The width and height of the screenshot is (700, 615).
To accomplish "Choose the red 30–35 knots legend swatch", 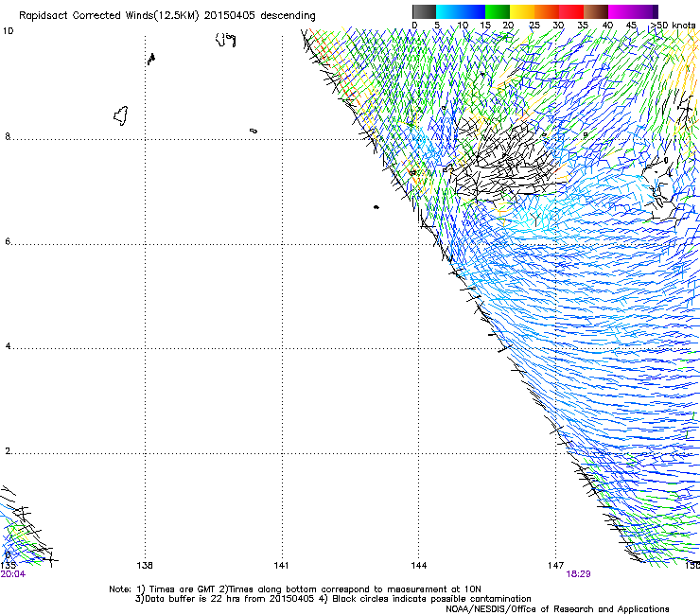I will tap(571, 11).
